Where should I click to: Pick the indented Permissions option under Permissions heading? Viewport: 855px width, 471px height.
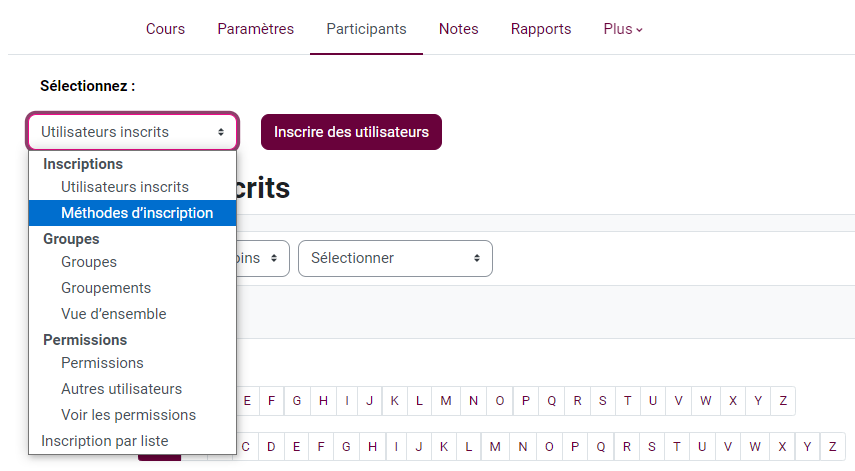[x=102, y=363]
